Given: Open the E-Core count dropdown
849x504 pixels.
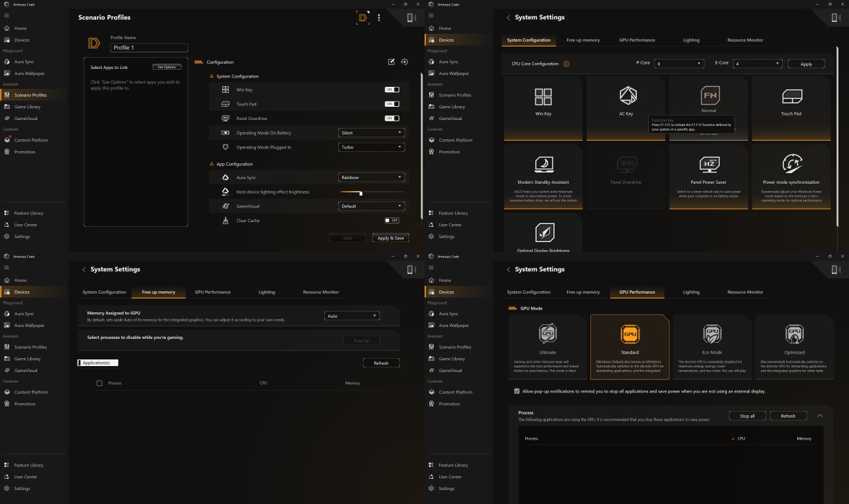Looking at the screenshot, I should tap(757, 64).
